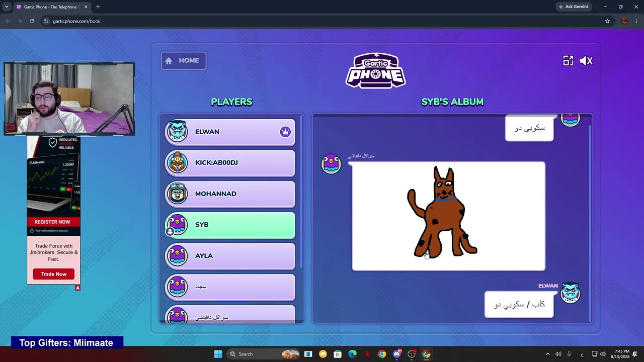Open the tab search dropdown

7,7
